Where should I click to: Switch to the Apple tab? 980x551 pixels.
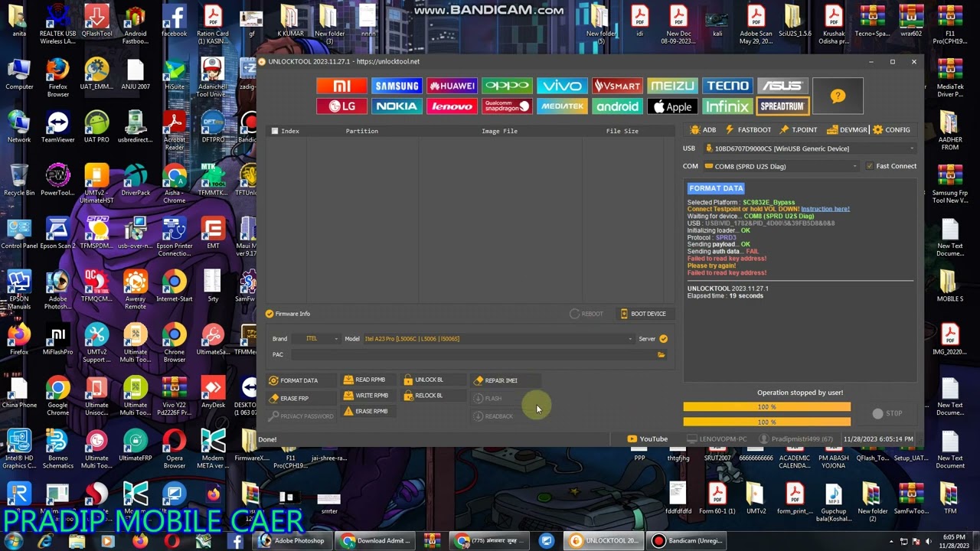(x=672, y=106)
